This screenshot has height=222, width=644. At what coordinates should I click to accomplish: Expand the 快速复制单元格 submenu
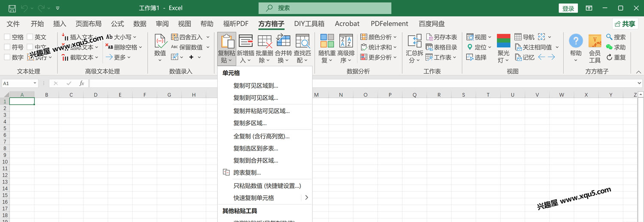click(x=307, y=198)
